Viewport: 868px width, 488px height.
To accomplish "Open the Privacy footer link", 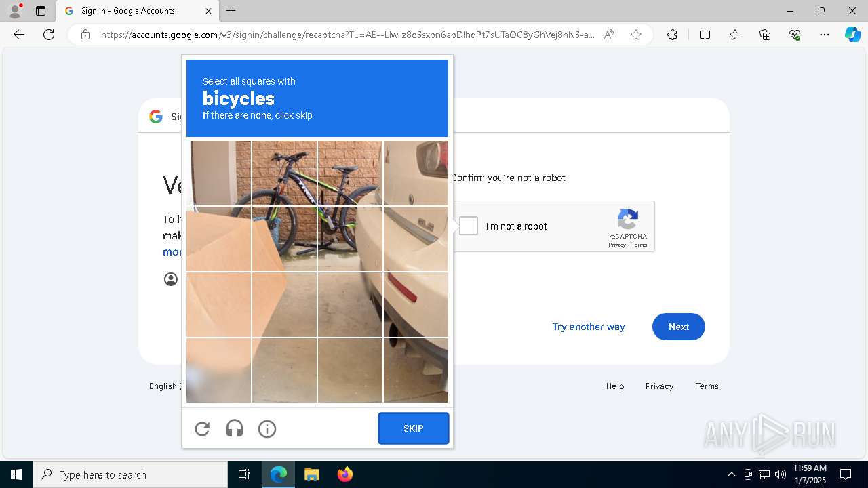I will click(x=659, y=386).
